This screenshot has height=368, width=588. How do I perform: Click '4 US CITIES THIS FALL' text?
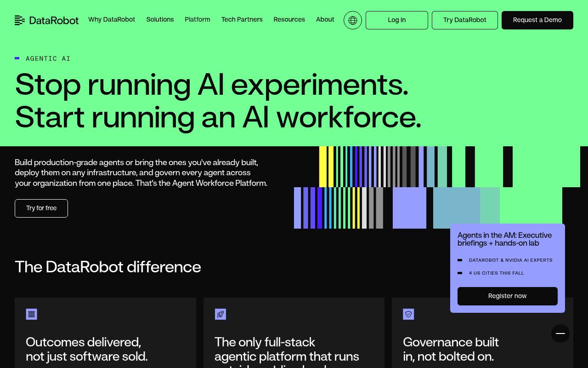(x=497, y=273)
